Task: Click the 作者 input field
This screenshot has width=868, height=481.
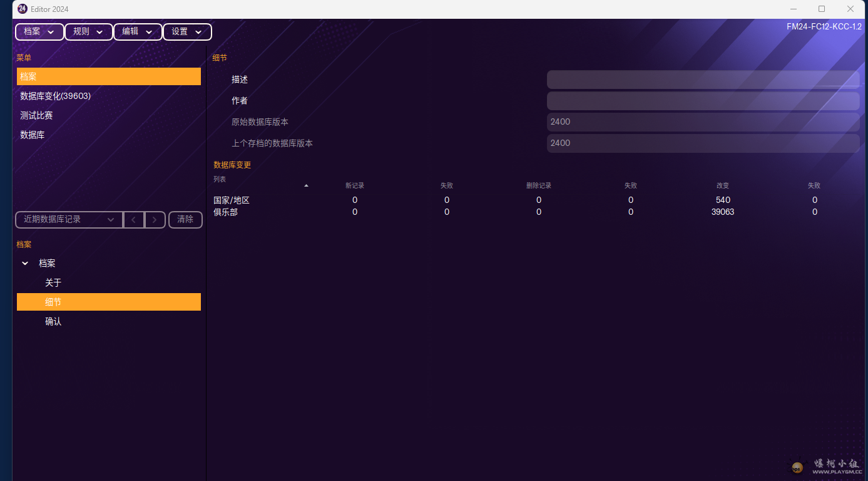Action: coord(702,101)
